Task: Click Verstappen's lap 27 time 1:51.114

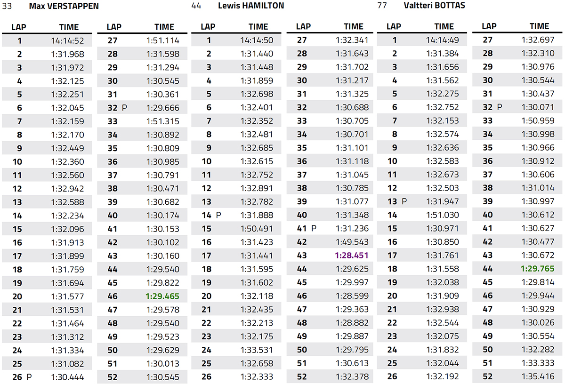Action: coord(163,40)
